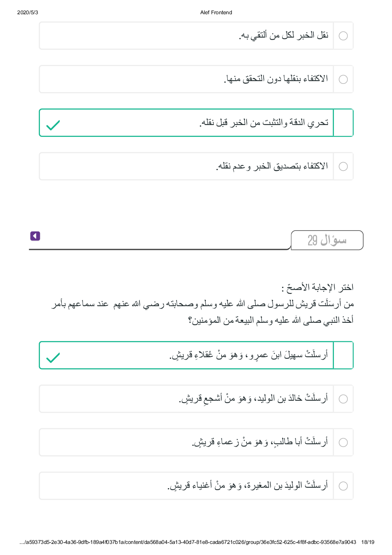Image resolution: width=392 pixels, height=555 pixels.
Task: Click the answer text 'أرسلت خالد بن الوليد'
Action: [253, 399]
